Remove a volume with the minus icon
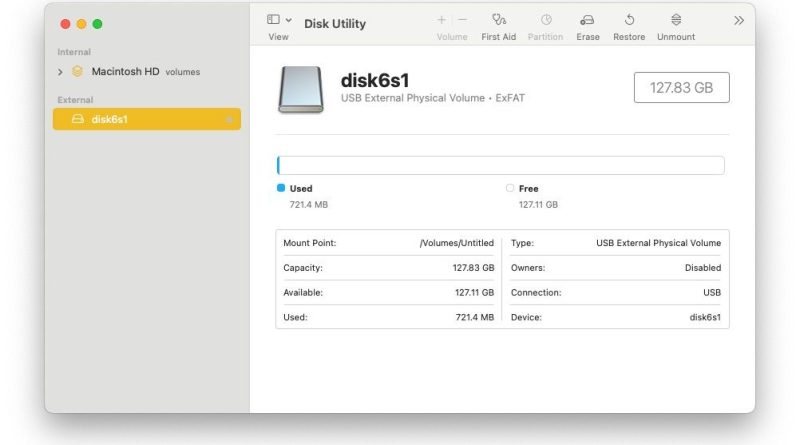 tap(462, 20)
